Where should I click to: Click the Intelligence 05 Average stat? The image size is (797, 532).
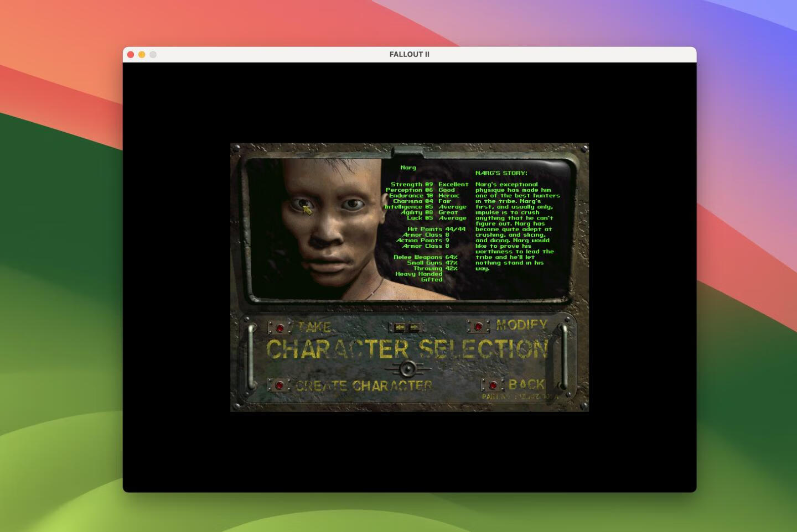click(426, 207)
